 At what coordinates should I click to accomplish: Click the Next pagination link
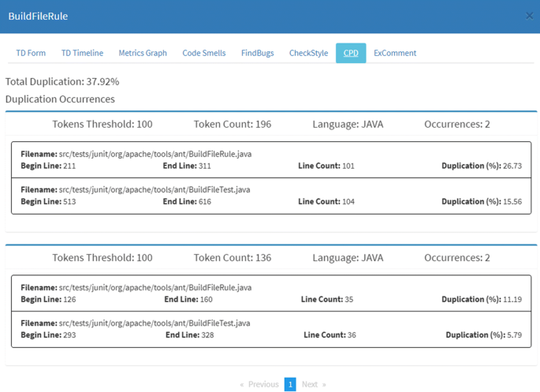[x=313, y=384]
